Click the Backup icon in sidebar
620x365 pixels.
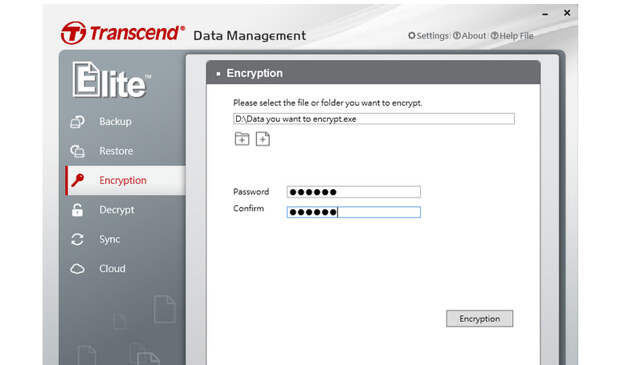[78, 121]
